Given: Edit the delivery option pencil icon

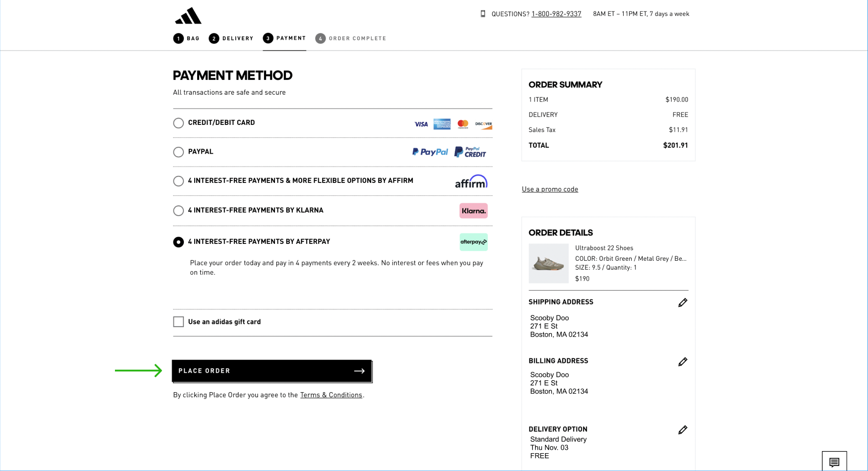Looking at the screenshot, I should tap(682, 430).
